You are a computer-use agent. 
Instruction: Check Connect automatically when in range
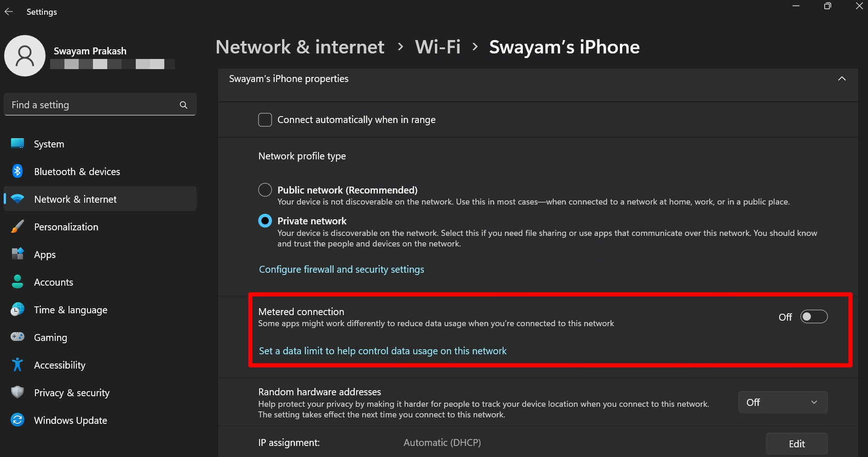coord(265,119)
